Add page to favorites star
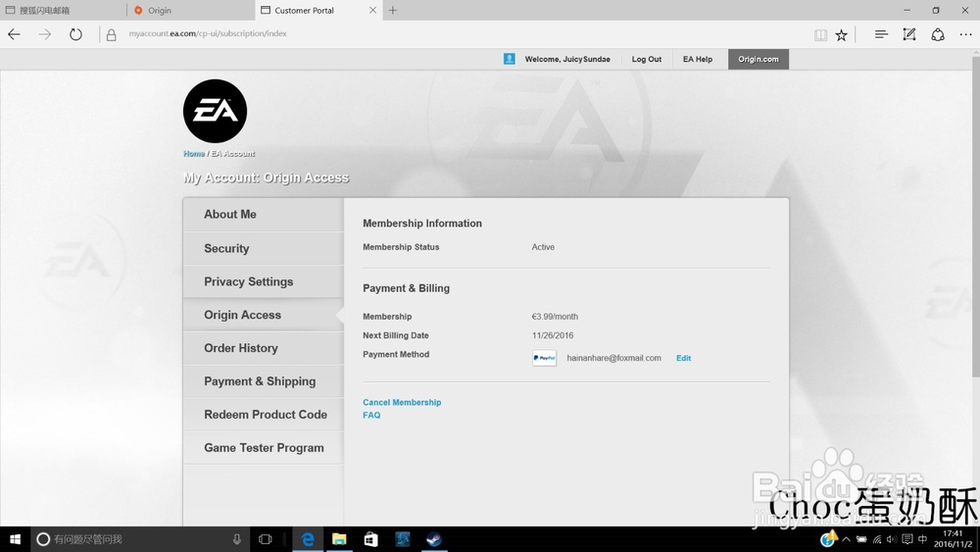Screen dimensions: 980x552 tap(841, 35)
